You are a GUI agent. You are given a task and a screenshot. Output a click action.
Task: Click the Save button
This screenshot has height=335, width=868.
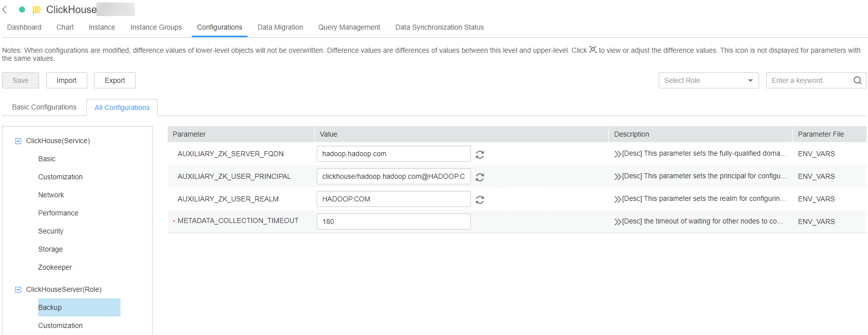tap(21, 80)
